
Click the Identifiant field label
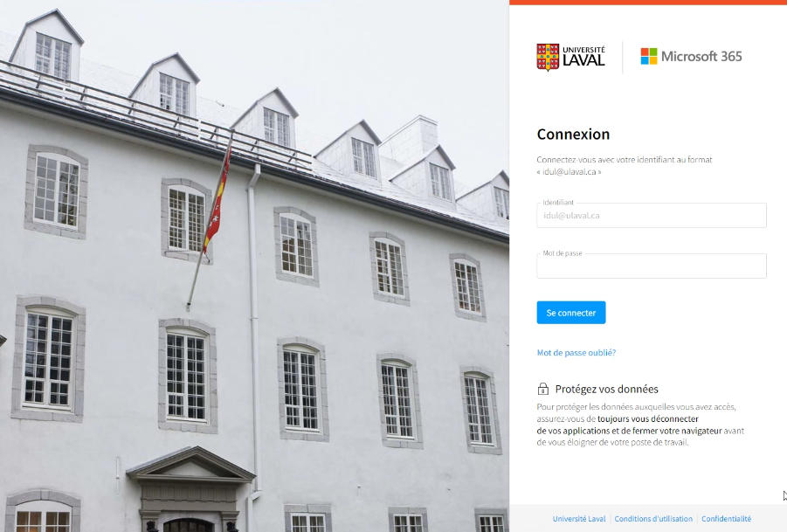coord(557,203)
